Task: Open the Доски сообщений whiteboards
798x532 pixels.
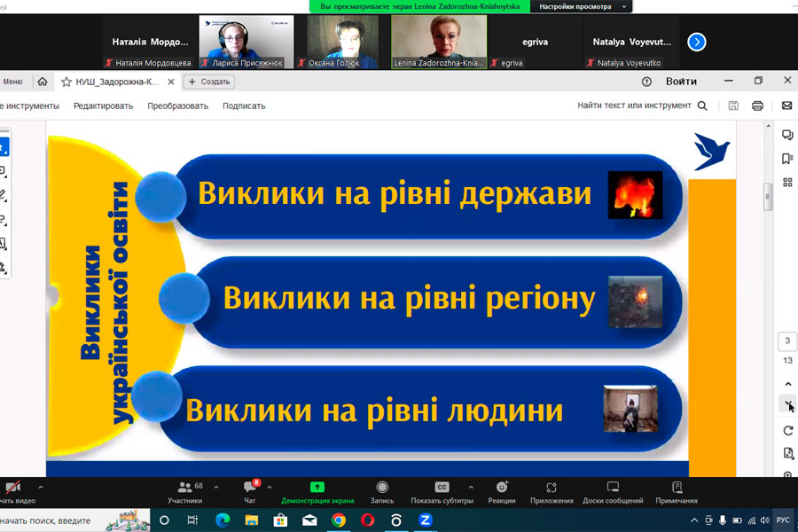Action: coord(613,489)
